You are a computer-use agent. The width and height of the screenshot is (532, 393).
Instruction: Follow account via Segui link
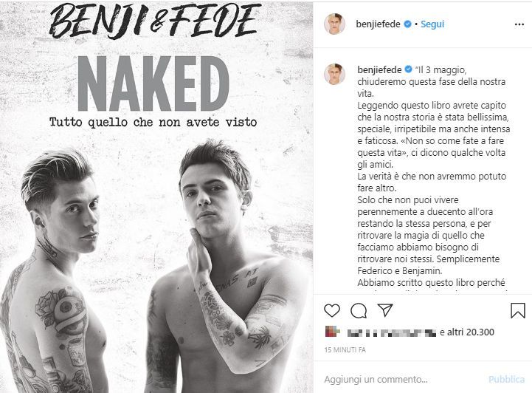coord(432,24)
